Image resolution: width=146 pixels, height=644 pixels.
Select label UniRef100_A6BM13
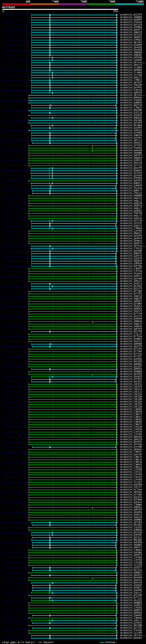(131, 507)
